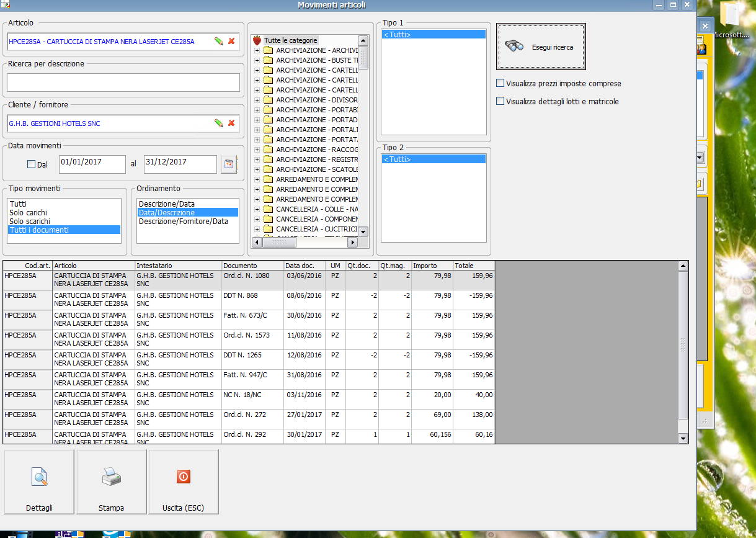Sort by Documento column header
The image size is (756, 538).
click(252, 266)
